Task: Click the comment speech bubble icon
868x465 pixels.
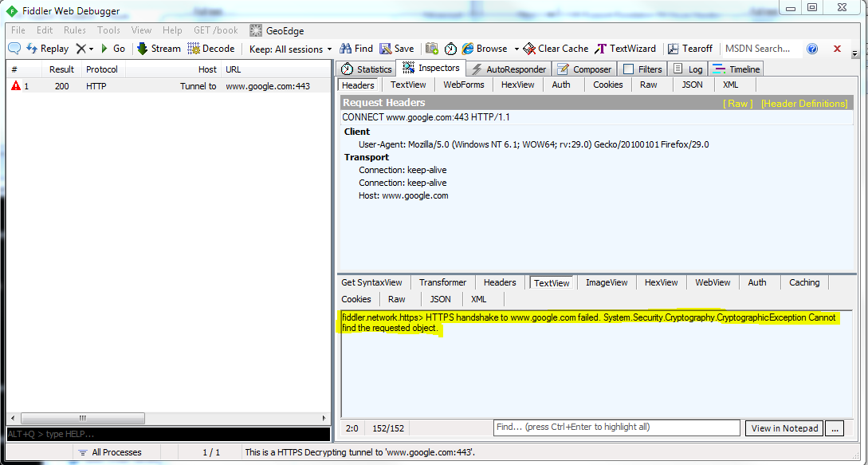Action: coord(14,49)
